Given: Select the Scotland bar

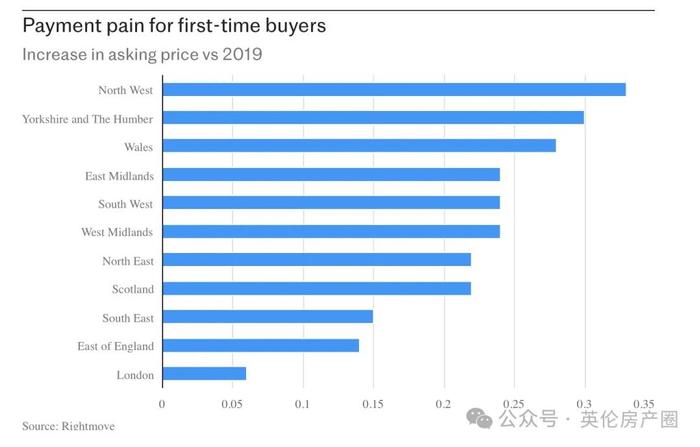Looking at the screenshot, I should pos(317,288).
